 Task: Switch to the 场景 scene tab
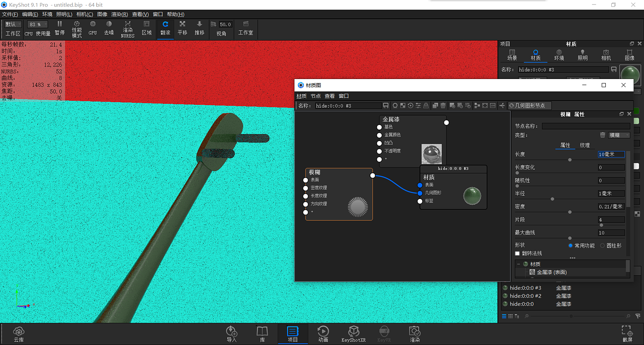tap(512, 55)
